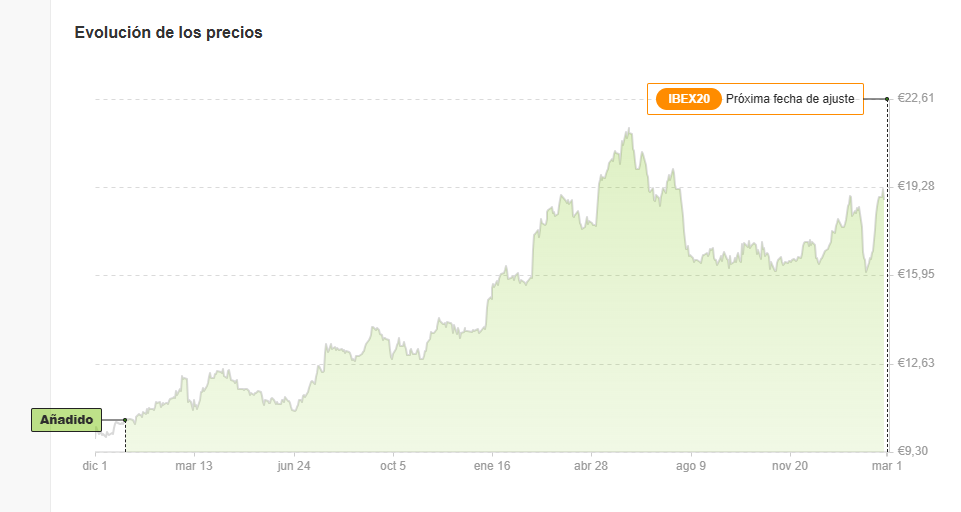Select the Próxima fecha de ajuste text
961x512 pixels.
[790, 99]
